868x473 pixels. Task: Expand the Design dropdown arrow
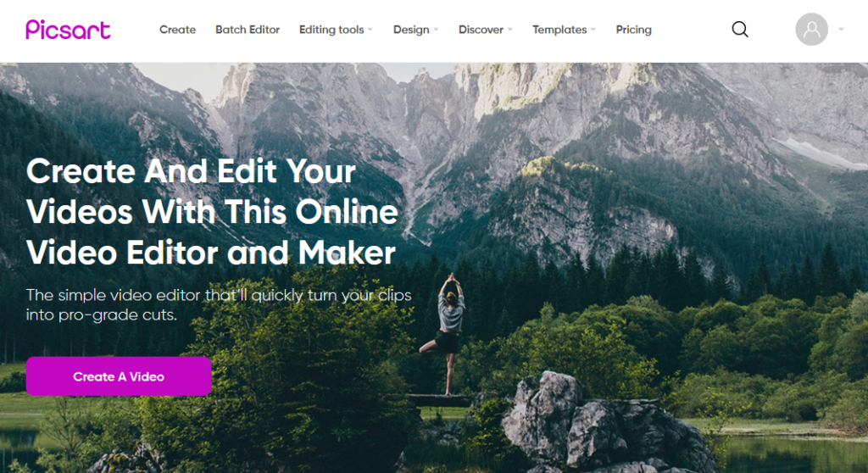pos(437,30)
